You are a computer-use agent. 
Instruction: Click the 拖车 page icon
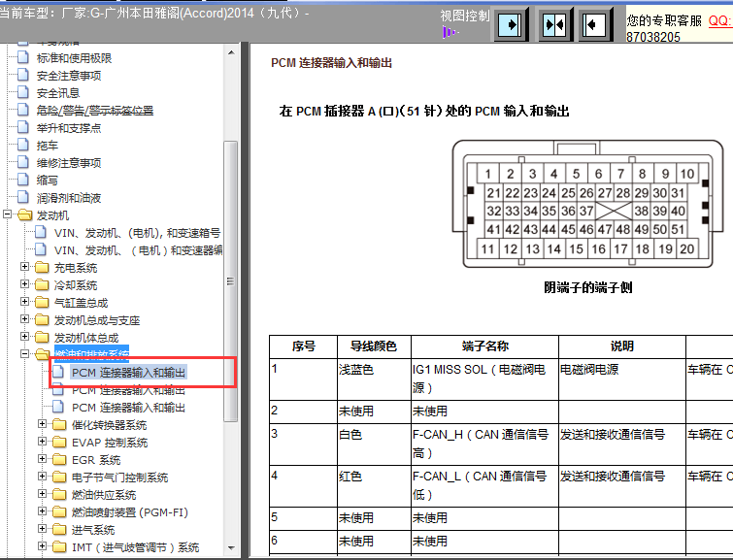coord(23,145)
